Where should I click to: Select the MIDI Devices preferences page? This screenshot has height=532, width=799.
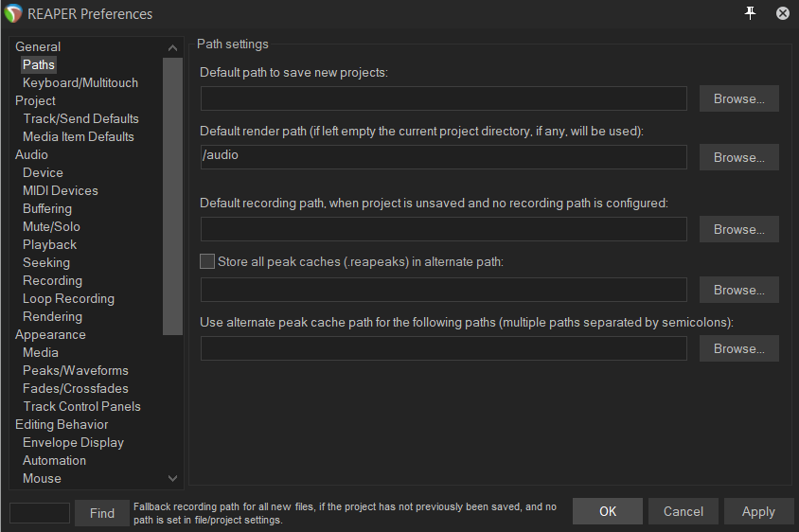(60, 190)
